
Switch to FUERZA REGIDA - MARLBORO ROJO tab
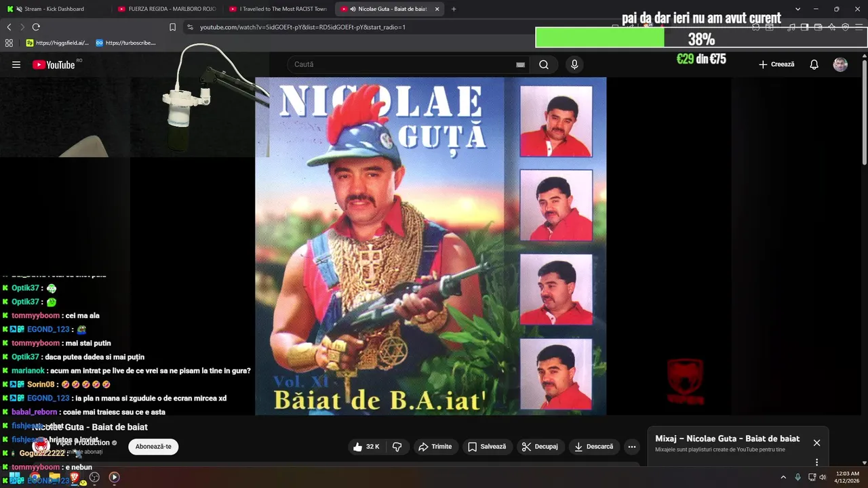coord(166,9)
